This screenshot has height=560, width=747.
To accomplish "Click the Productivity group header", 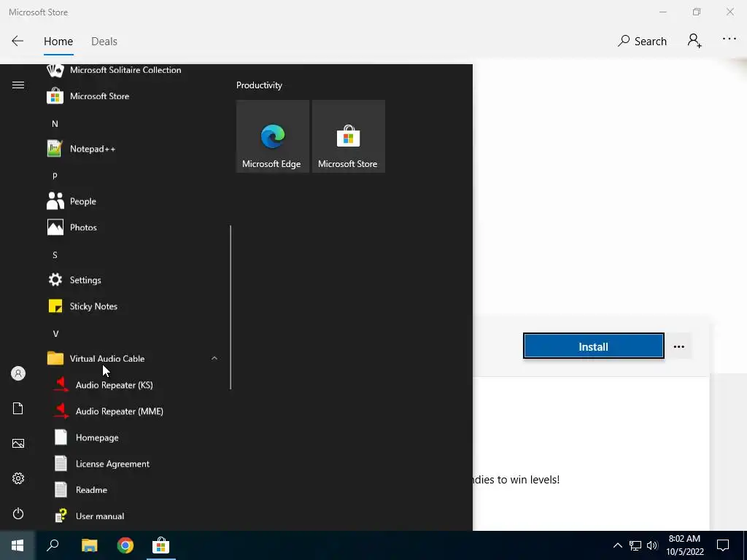I will pos(259,85).
